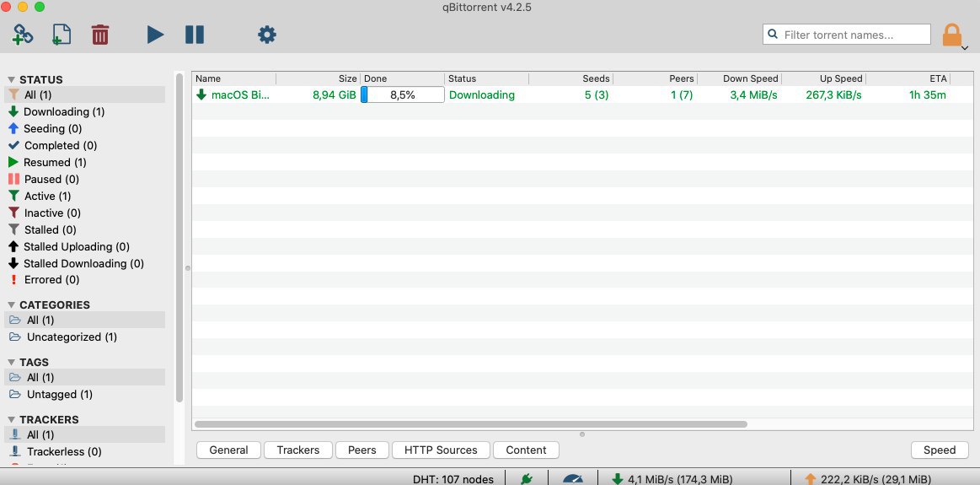
Task: Click the 1h 35m ETA cell
Action: coord(928,95)
